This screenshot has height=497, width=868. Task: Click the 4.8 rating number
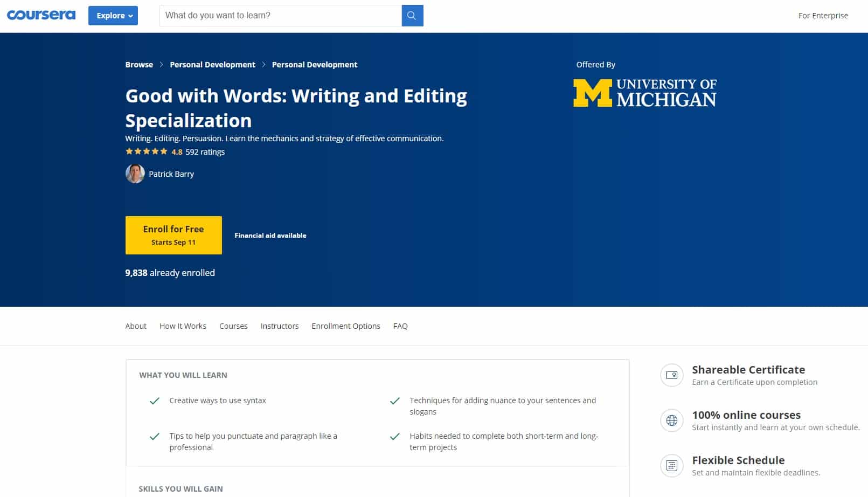pos(177,152)
